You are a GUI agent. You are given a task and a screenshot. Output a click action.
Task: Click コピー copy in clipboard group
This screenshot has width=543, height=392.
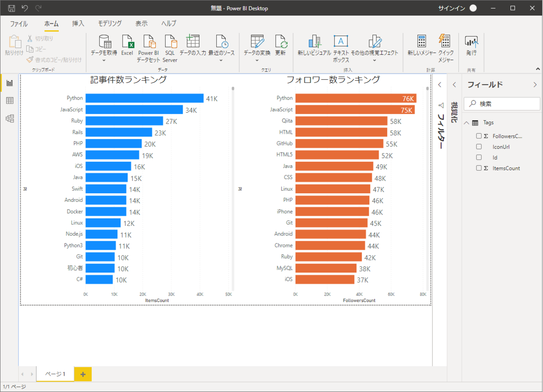(x=36, y=49)
